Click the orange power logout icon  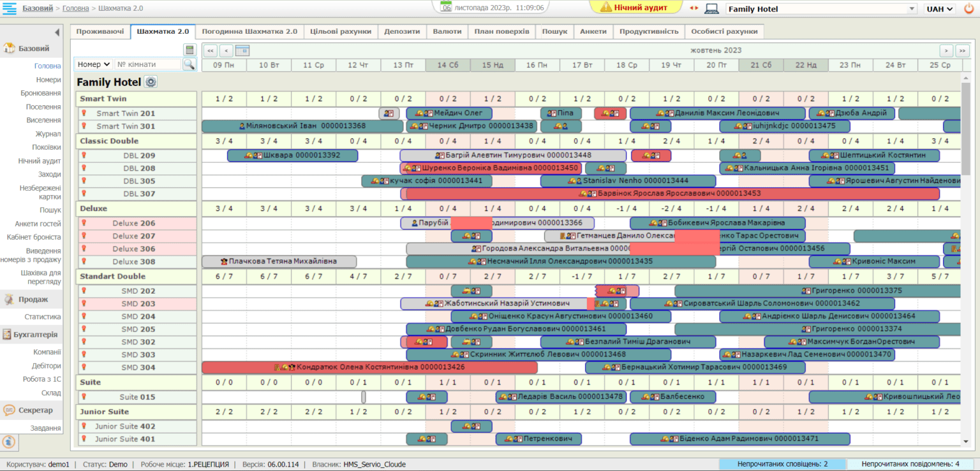point(969,9)
